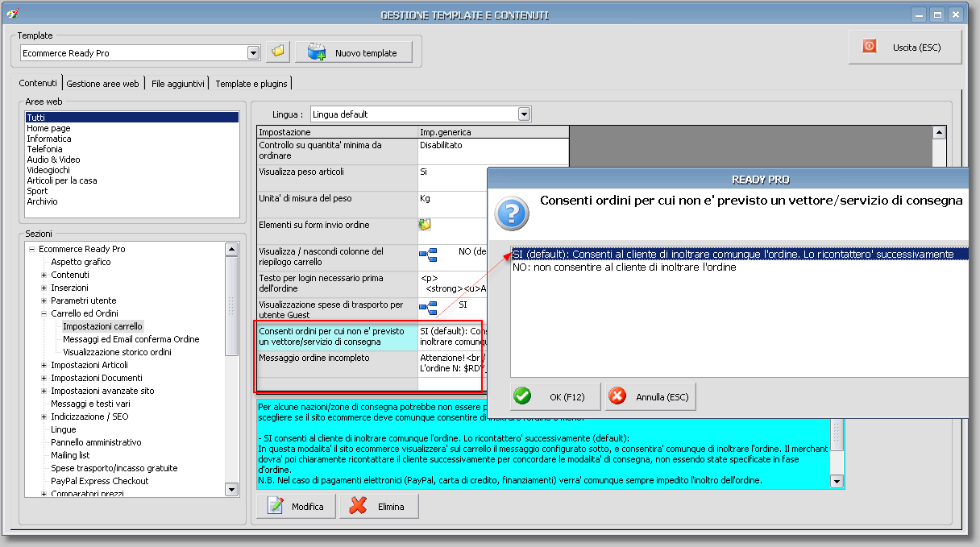Cancel with the Annulla (ESC) button
Viewport: 980px width, 547px height.
(650, 396)
